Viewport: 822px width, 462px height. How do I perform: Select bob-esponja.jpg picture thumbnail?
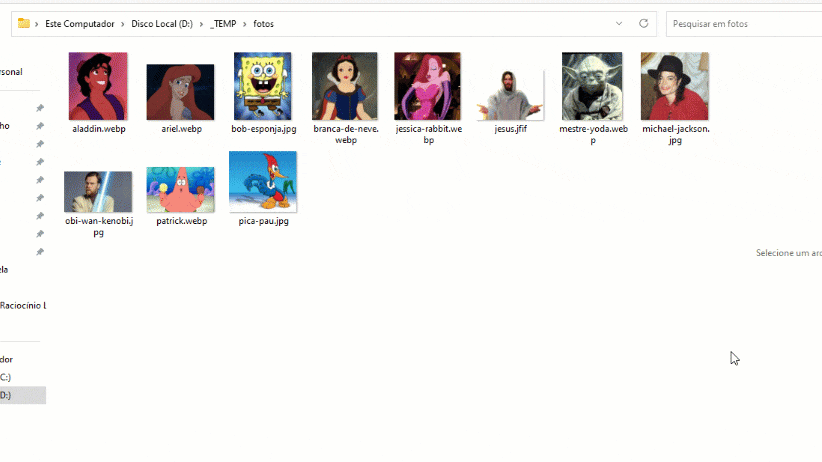coord(263,86)
